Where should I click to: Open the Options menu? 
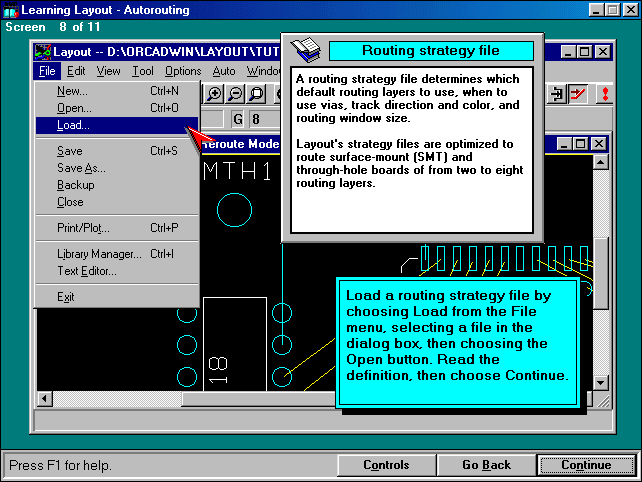[x=183, y=71]
